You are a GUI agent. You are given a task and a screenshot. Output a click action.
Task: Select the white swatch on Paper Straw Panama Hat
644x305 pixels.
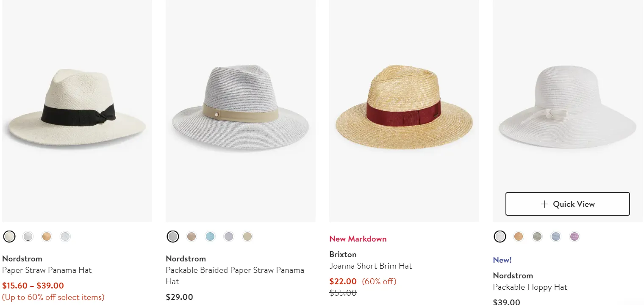click(x=9, y=236)
